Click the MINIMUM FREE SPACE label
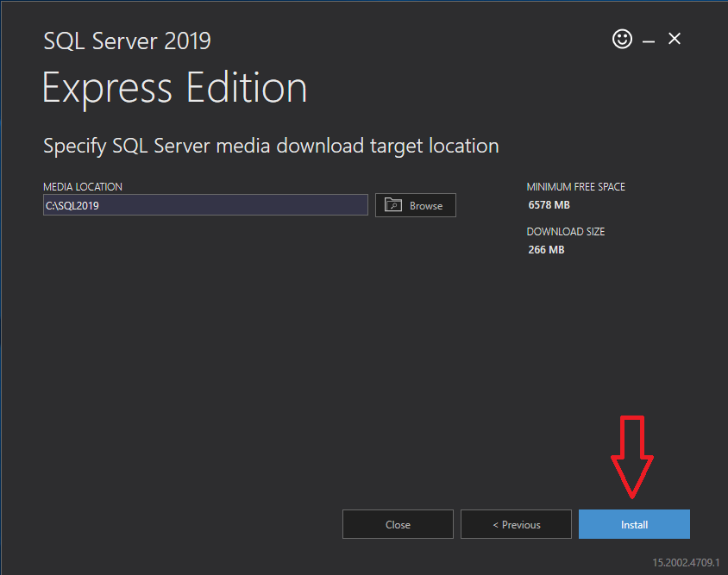The image size is (728, 575). (575, 187)
